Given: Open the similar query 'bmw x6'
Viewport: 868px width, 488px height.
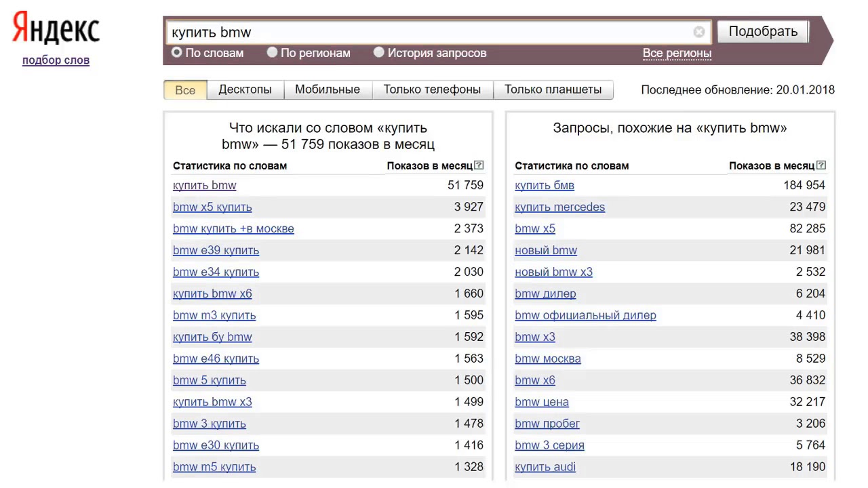Looking at the screenshot, I should (535, 380).
